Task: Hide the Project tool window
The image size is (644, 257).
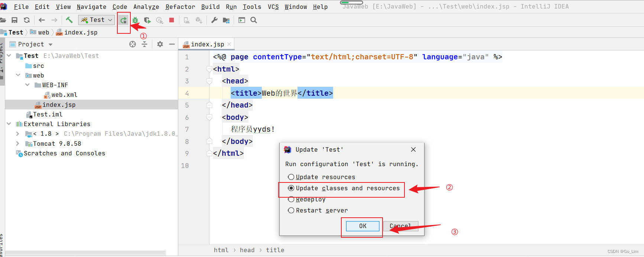Action: coord(172,44)
